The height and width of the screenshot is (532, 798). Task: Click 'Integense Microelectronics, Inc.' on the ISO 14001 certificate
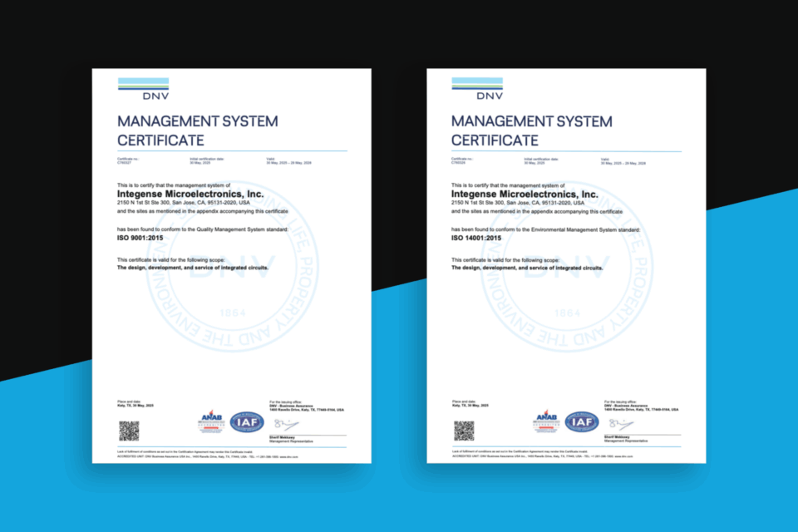coord(525,194)
